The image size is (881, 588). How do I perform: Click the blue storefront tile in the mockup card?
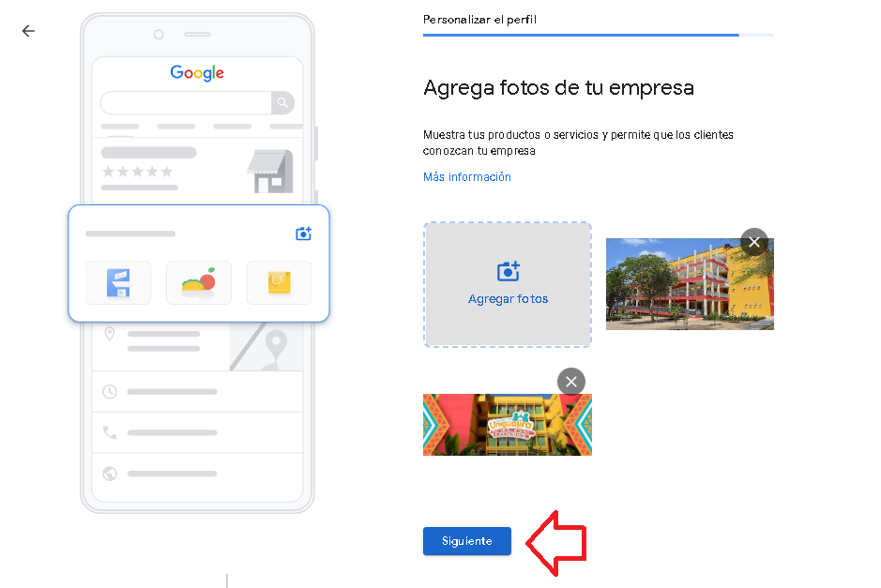(x=118, y=282)
